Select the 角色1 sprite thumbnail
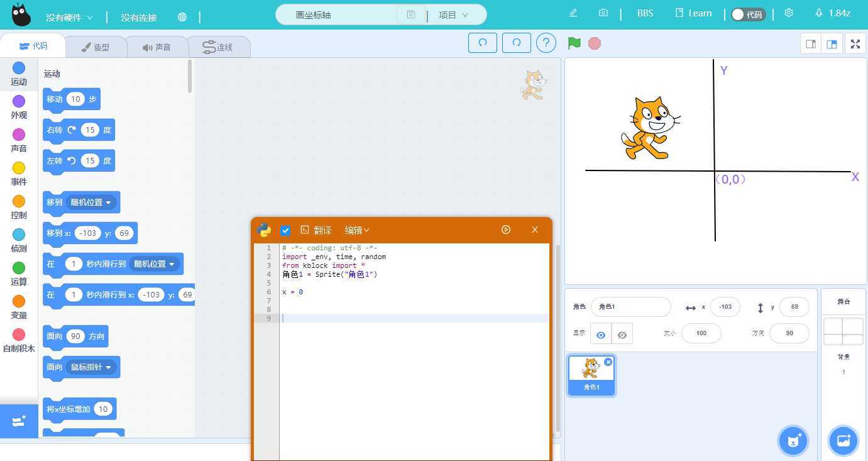Screen dimensions: 868x461 [591, 375]
